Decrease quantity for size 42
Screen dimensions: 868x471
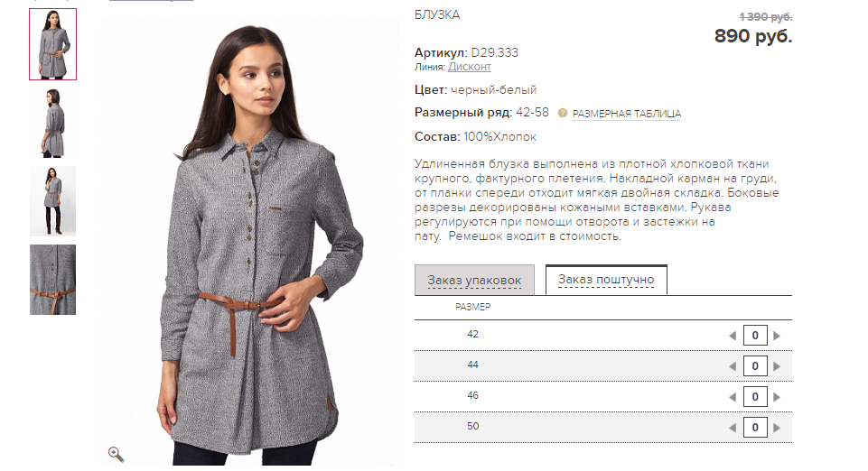733,336
